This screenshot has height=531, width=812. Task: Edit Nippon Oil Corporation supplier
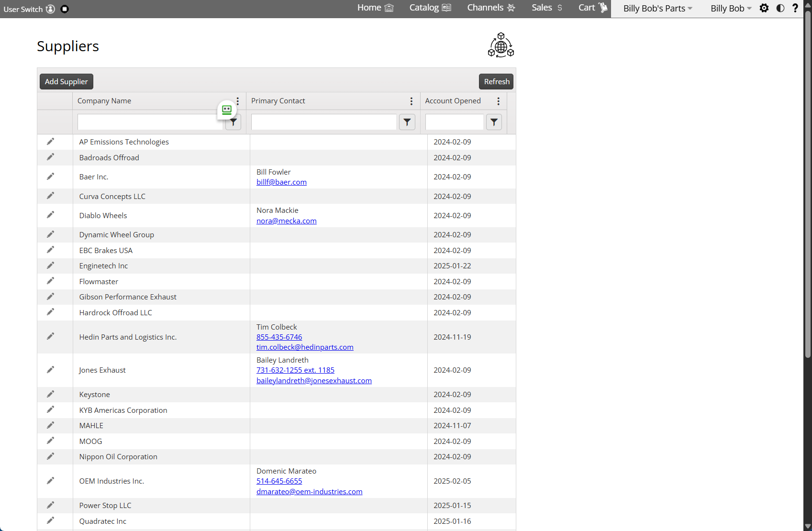click(x=50, y=456)
